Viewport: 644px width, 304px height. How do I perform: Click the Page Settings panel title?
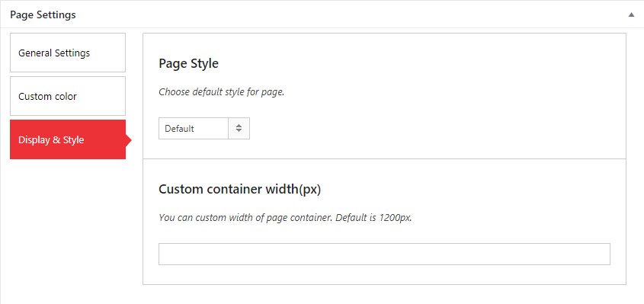(x=43, y=14)
